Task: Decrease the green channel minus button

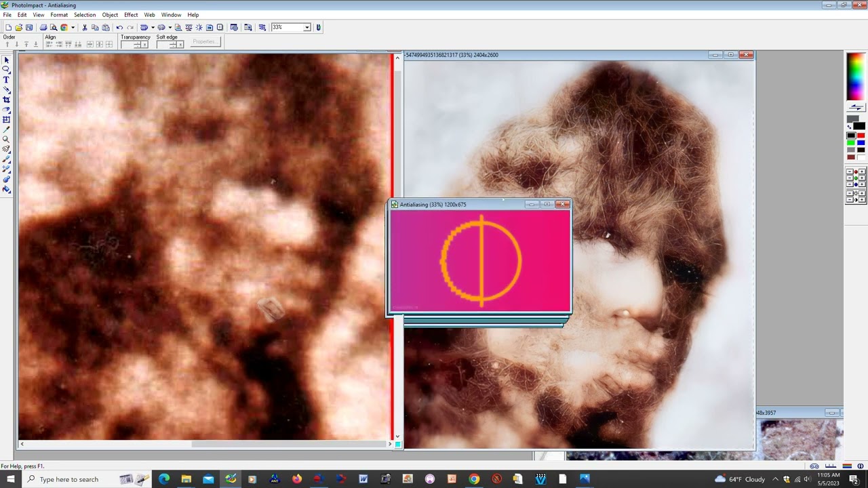Action: pos(850,178)
